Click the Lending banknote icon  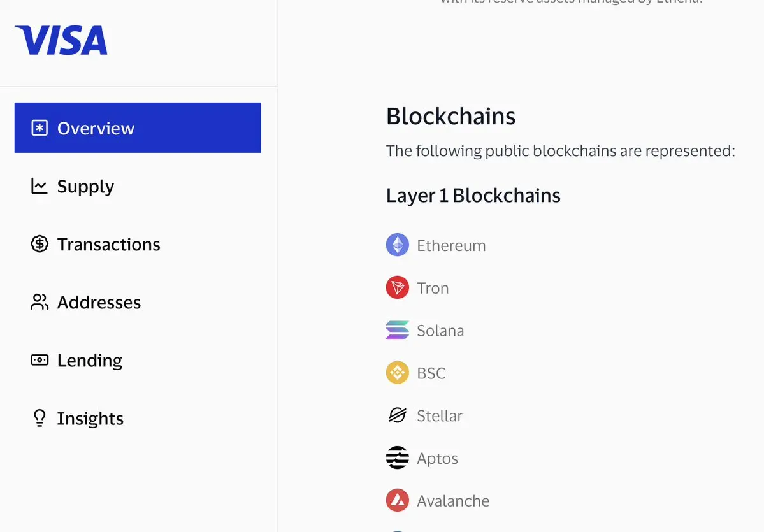[x=40, y=360]
